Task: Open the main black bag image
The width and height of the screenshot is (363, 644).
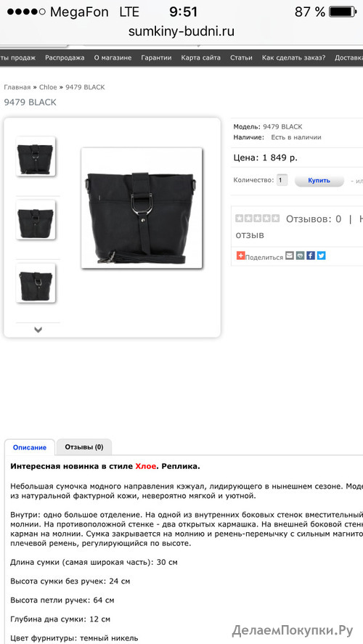Action: coord(142,208)
